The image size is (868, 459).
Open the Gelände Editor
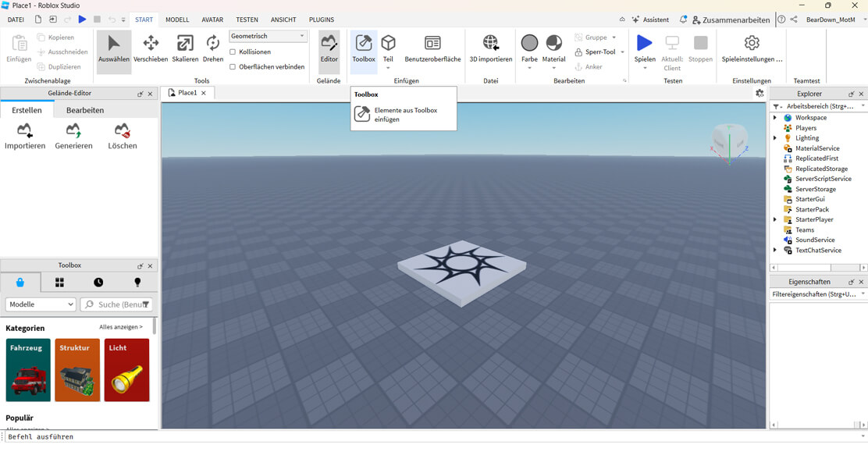pyautogui.click(x=329, y=50)
